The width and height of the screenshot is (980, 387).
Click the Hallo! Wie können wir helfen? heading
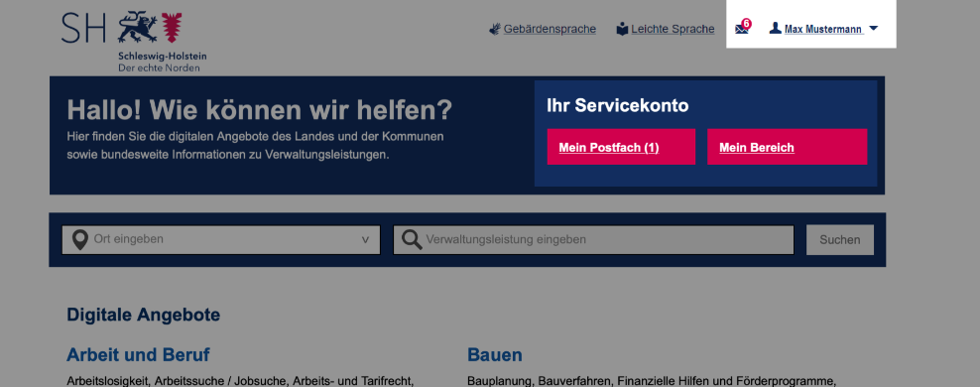point(259,111)
